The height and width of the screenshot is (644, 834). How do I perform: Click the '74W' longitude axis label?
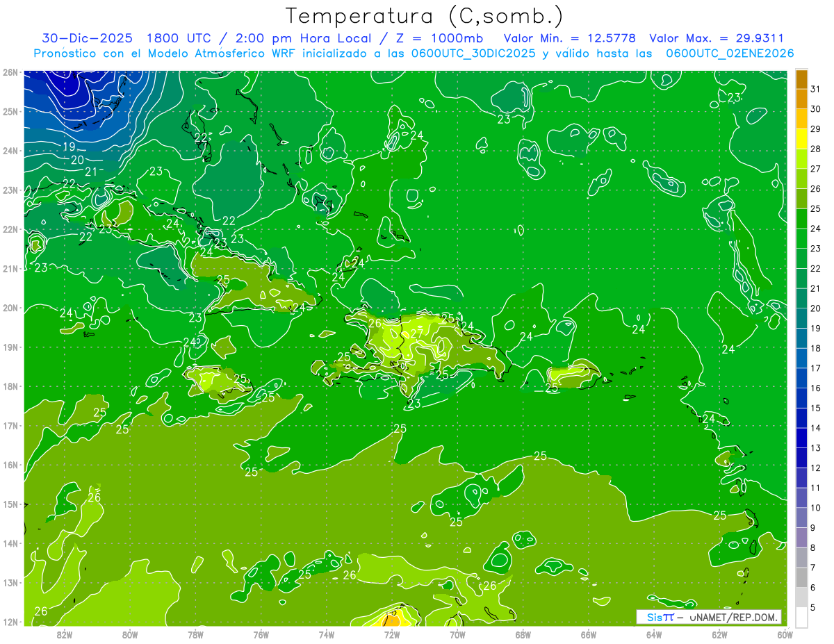tap(327, 634)
